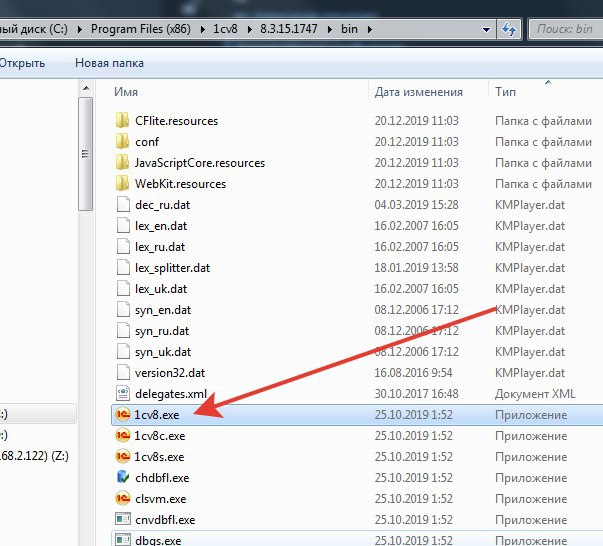Click the cnvdbfl.exe application icon

(x=123, y=519)
